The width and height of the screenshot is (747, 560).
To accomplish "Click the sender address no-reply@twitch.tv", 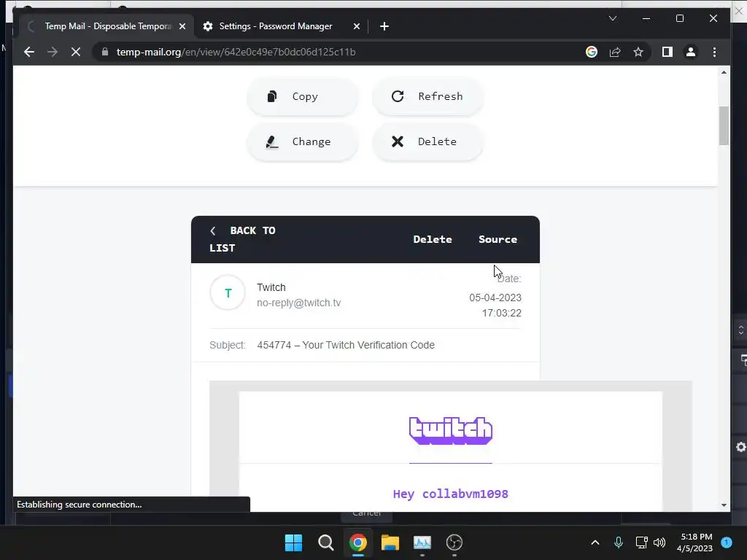I will click(x=298, y=303).
